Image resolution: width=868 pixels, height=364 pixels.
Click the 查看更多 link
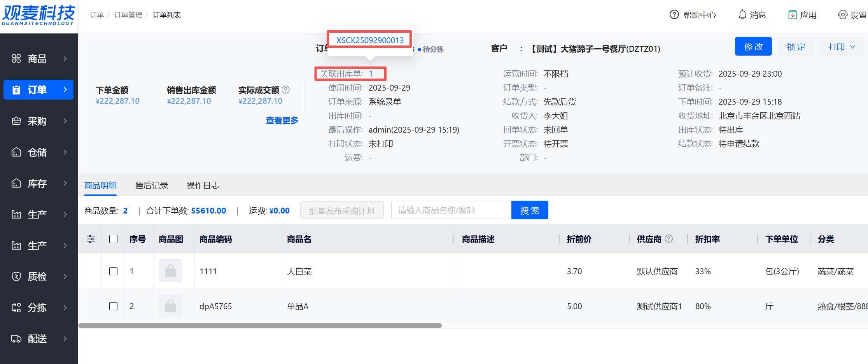[x=282, y=121]
